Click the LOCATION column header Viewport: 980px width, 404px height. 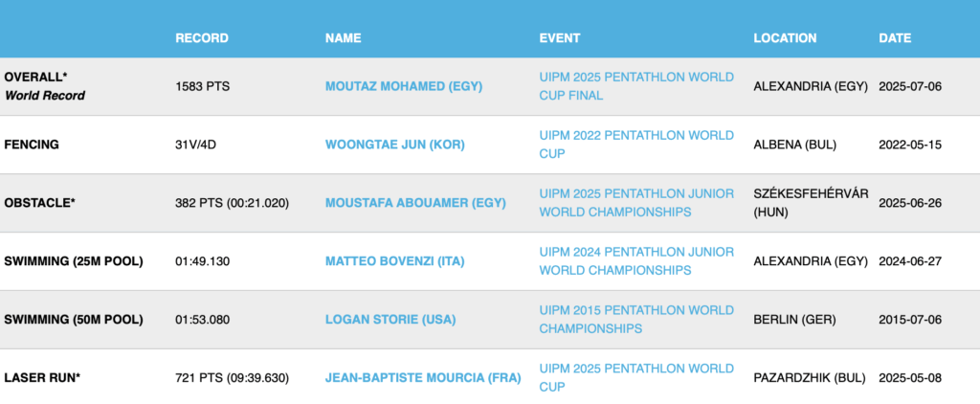[785, 38]
